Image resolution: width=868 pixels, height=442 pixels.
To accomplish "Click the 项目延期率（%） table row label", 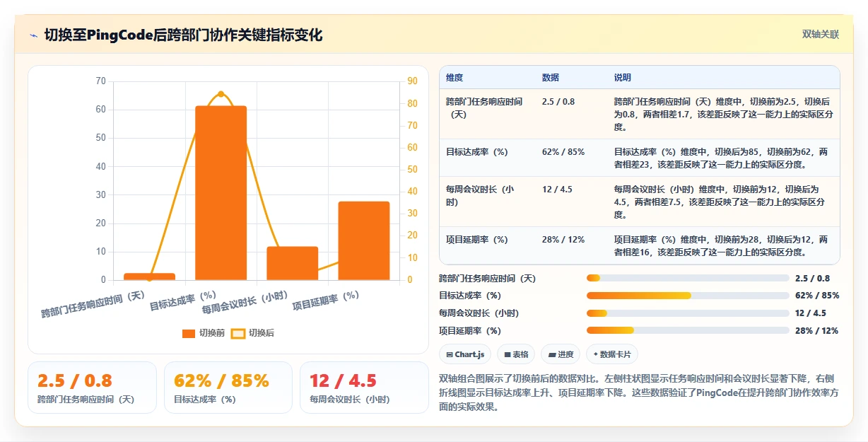I will click(x=477, y=240).
